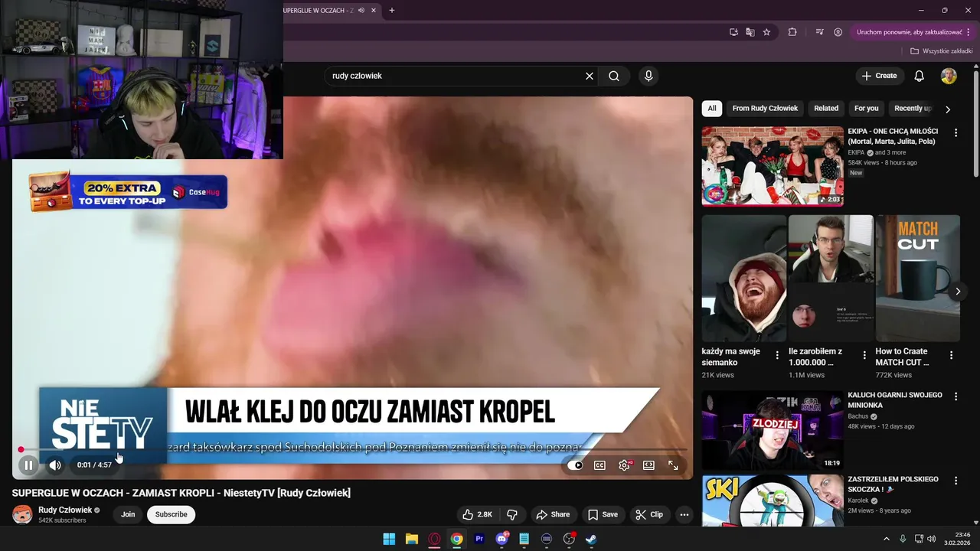Screen dimensions: 980x551
Task: Open the account avatar menu
Action: click(949, 76)
